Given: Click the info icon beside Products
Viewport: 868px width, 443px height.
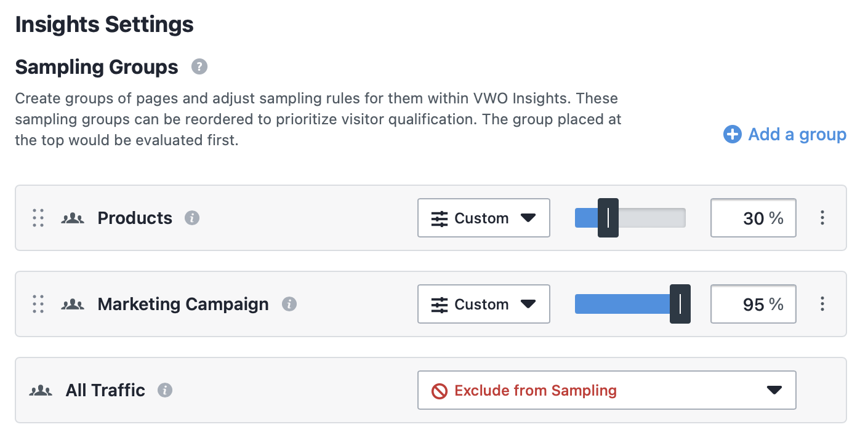Looking at the screenshot, I should click(192, 218).
